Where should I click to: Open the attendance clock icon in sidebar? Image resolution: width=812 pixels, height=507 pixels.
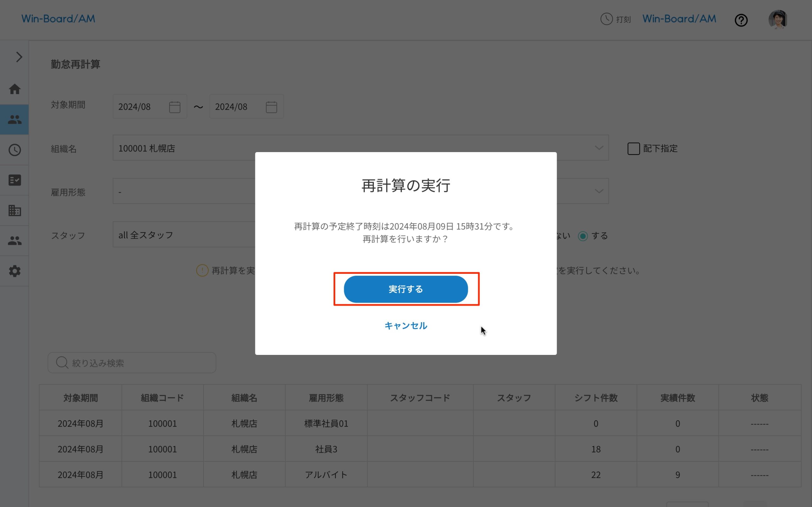pyautogui.click(x=14, y=150)
